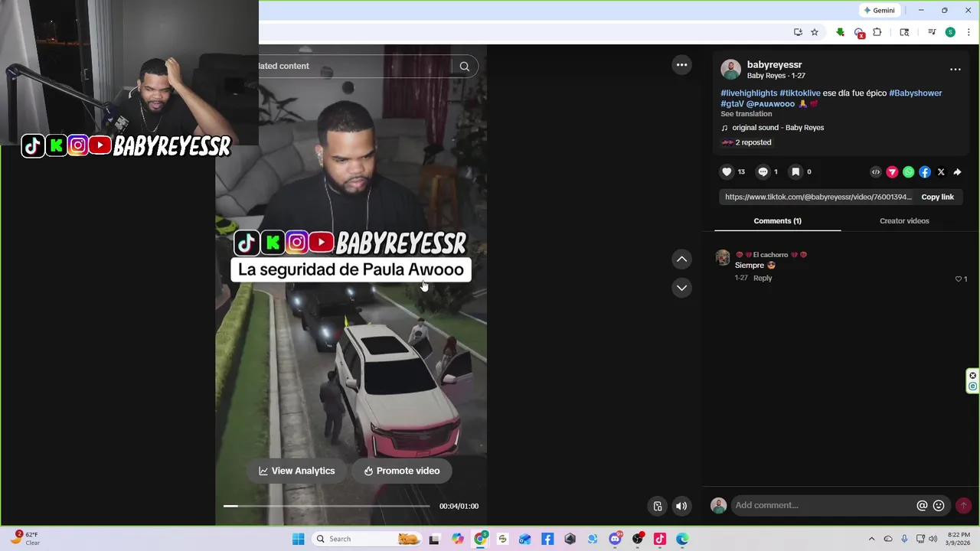Click the Windows taskbar search box
980x551 pixels.
367,540
